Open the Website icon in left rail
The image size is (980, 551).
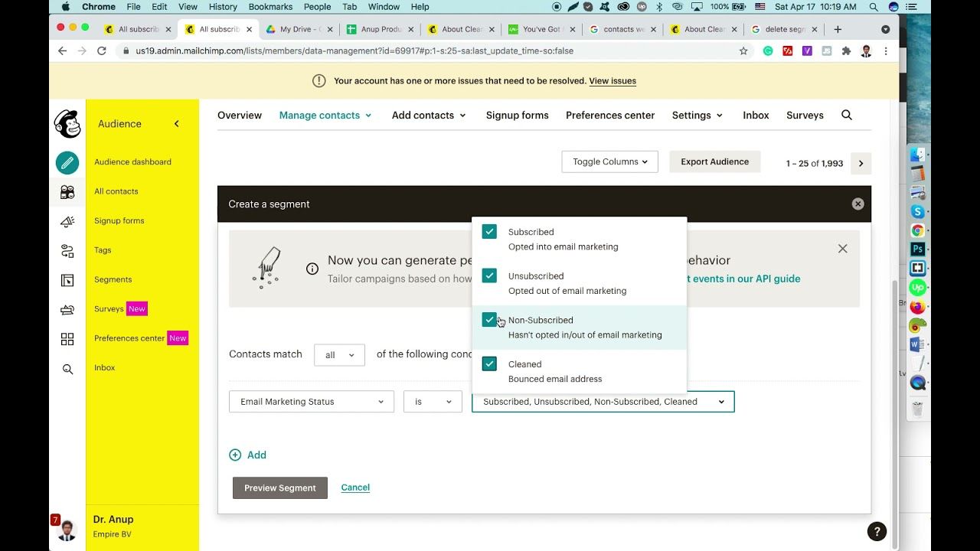pos(67,280)
